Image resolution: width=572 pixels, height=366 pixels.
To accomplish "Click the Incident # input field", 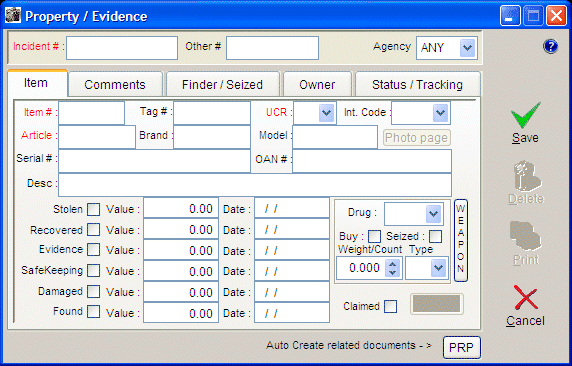I will [122, 48].
